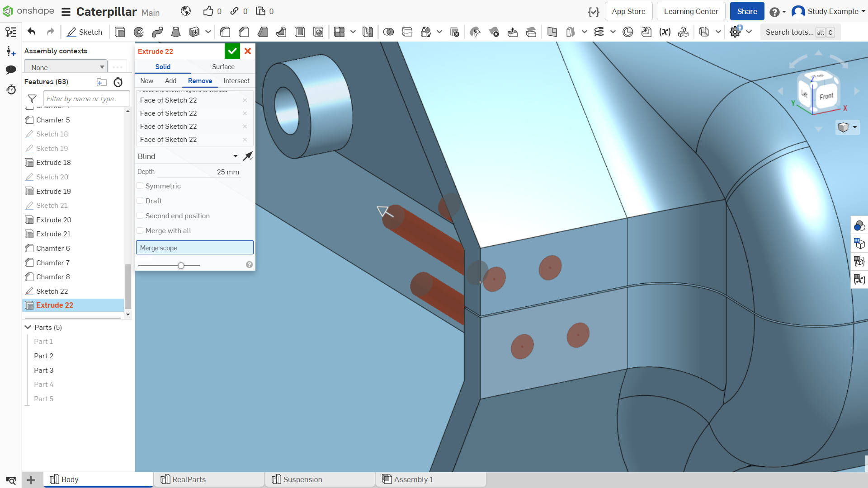Click the Share button
Screen dimensions: 868x488
747,11
